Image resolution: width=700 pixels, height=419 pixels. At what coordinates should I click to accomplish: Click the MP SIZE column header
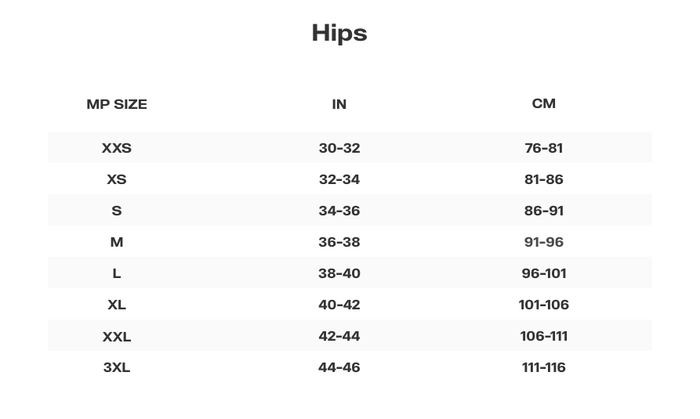[x=116, y=104]
